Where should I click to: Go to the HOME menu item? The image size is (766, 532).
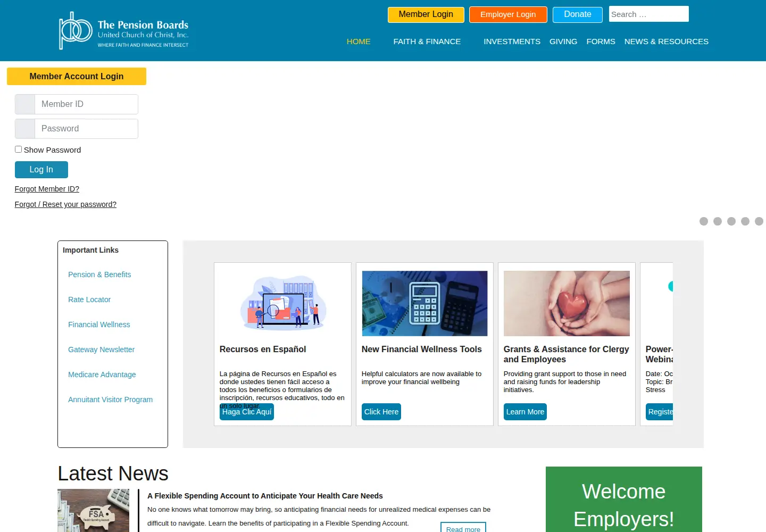pos(359,41)
